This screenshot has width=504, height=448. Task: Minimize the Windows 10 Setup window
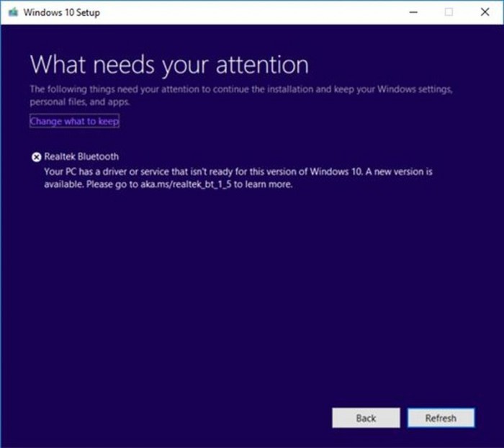[413, 12]
